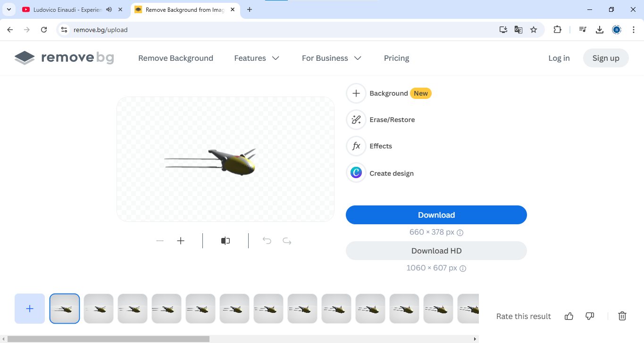
Task: Open the tab search dropdown arrow
Action: 9,9
